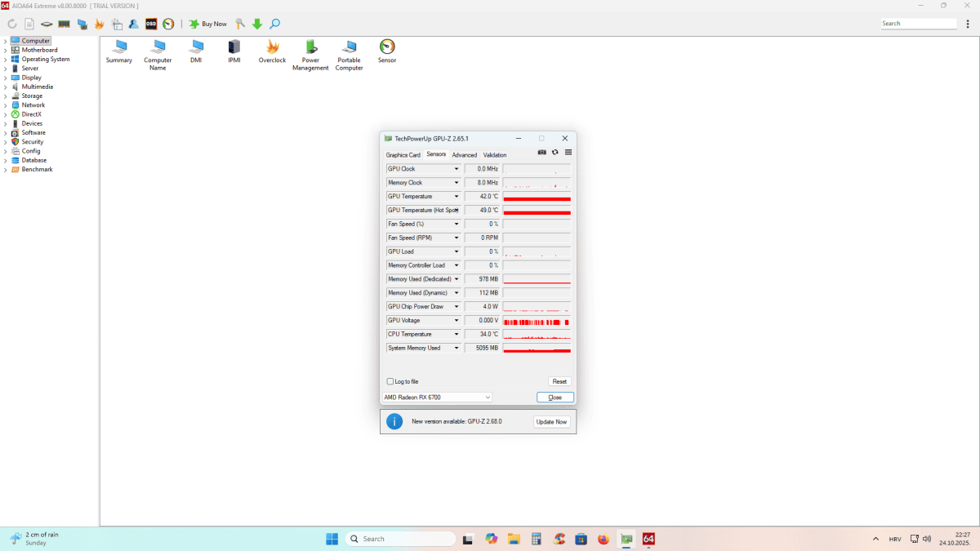Switch to the Graphics Card tab
The width and height of the screenshot is (980, 551).
[x=403, y=155]
